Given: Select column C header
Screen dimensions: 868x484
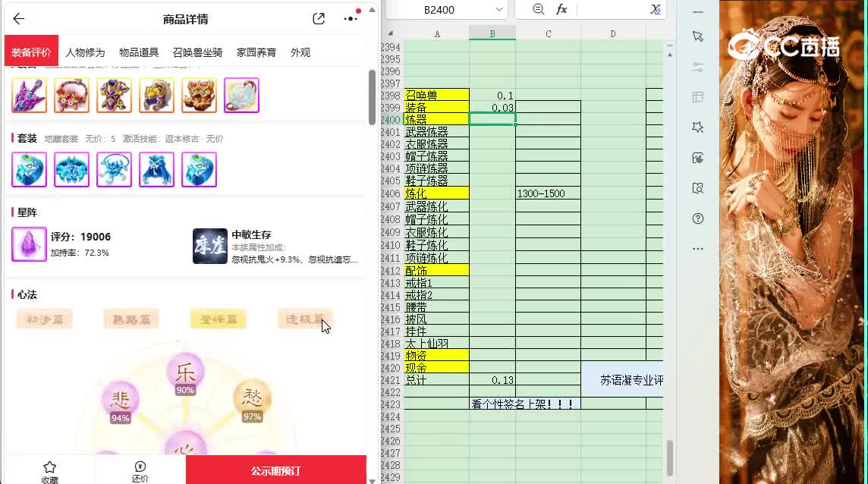Looking at the screenshot, I should [x=548, y=34].
